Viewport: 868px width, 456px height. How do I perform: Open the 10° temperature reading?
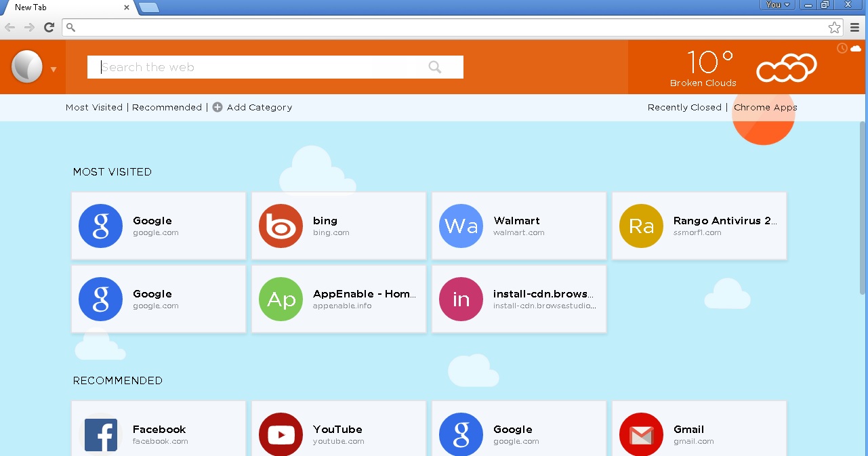tap(709, 62)
